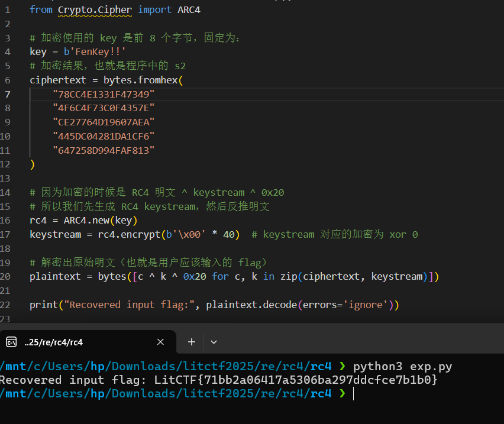Place cursor in the 'FenKey!!' key string
Screen dimensions: 504x424
tap(98, 52)
